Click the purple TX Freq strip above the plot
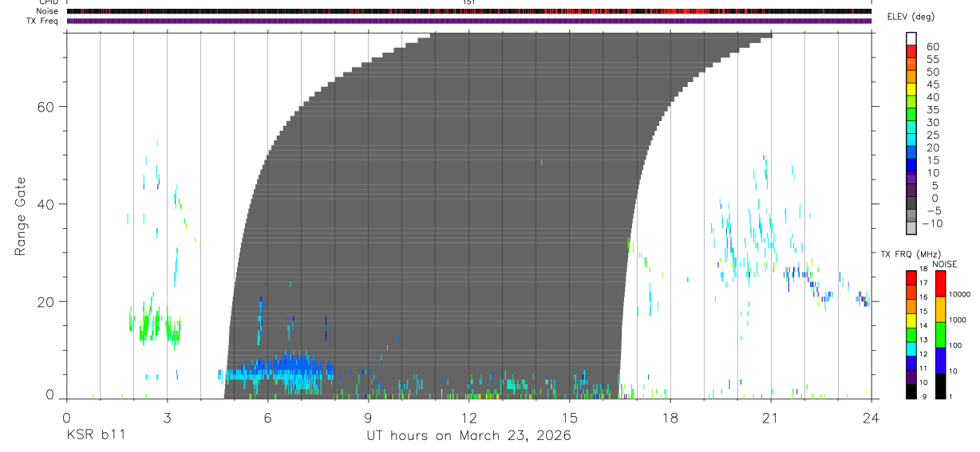 [468, 21]
